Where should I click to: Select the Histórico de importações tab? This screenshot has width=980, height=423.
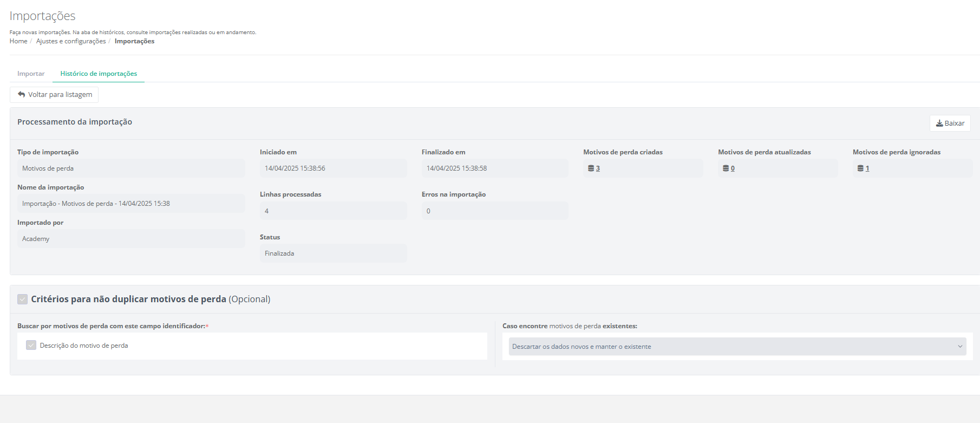[x=99, y=74]
